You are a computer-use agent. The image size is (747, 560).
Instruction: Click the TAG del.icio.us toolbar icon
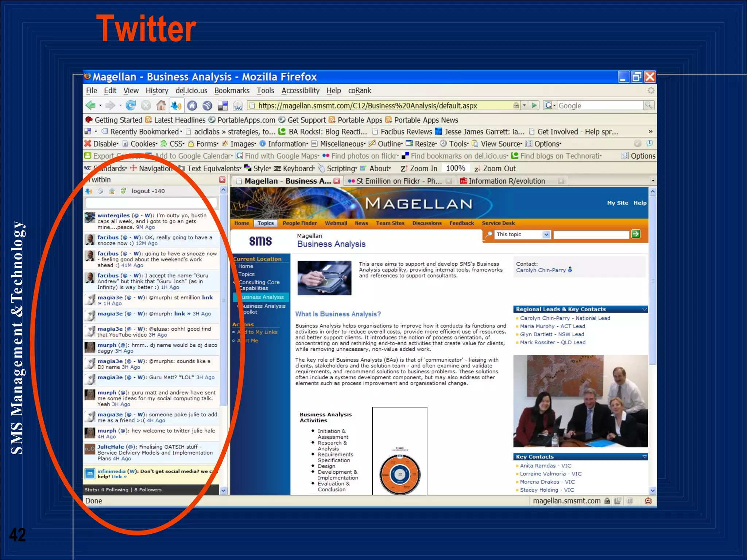coord(238,106)
